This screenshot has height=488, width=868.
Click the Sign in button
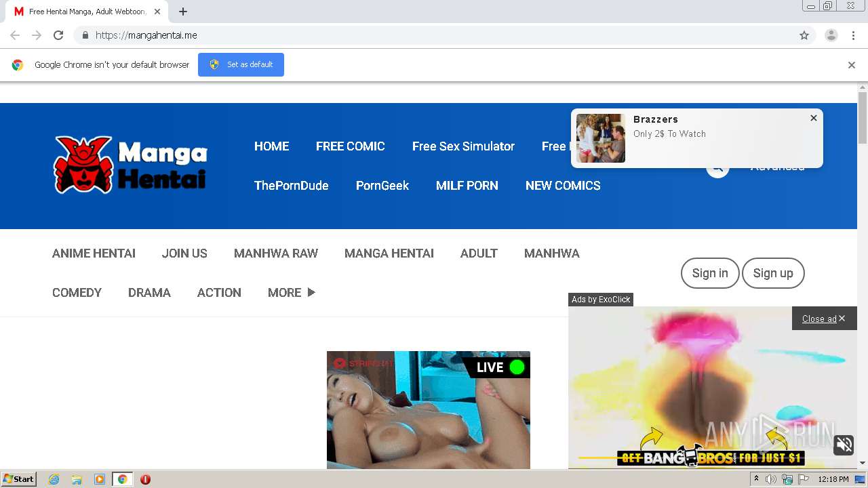click(710, 273)
